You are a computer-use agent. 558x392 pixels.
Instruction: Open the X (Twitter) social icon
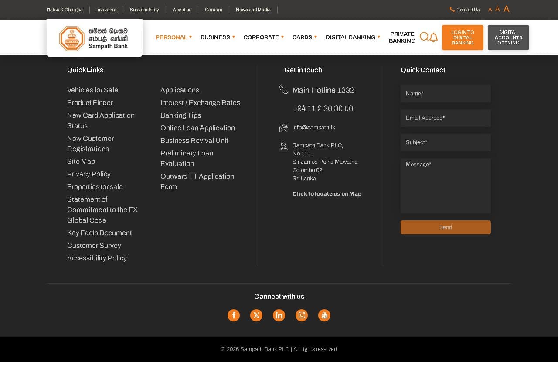click(x=256, y=315)
